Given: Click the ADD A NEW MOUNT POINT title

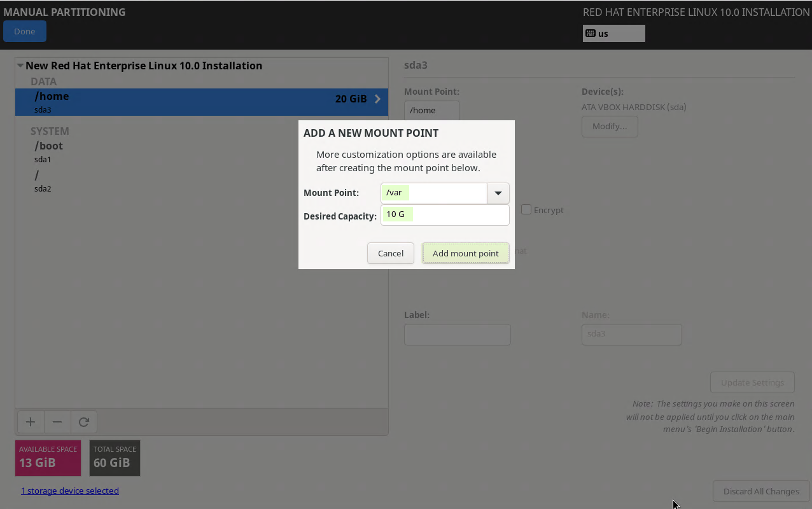Looking at the screenshot, I should pyautogui.click(x=371, y=133).
